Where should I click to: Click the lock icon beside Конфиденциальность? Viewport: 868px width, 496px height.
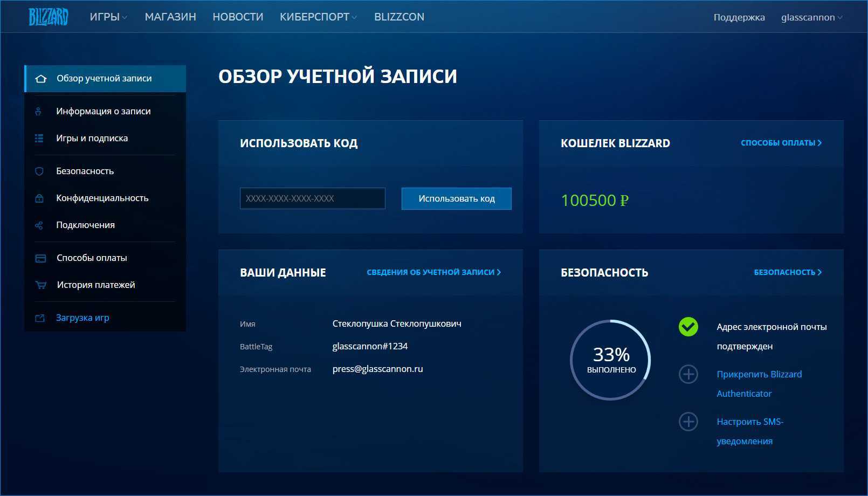tap(39, 198)
